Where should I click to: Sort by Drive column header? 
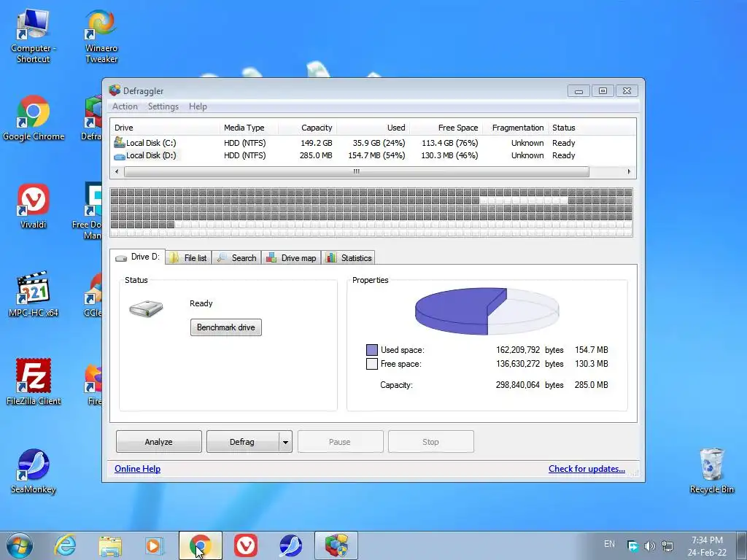(165, 128)
